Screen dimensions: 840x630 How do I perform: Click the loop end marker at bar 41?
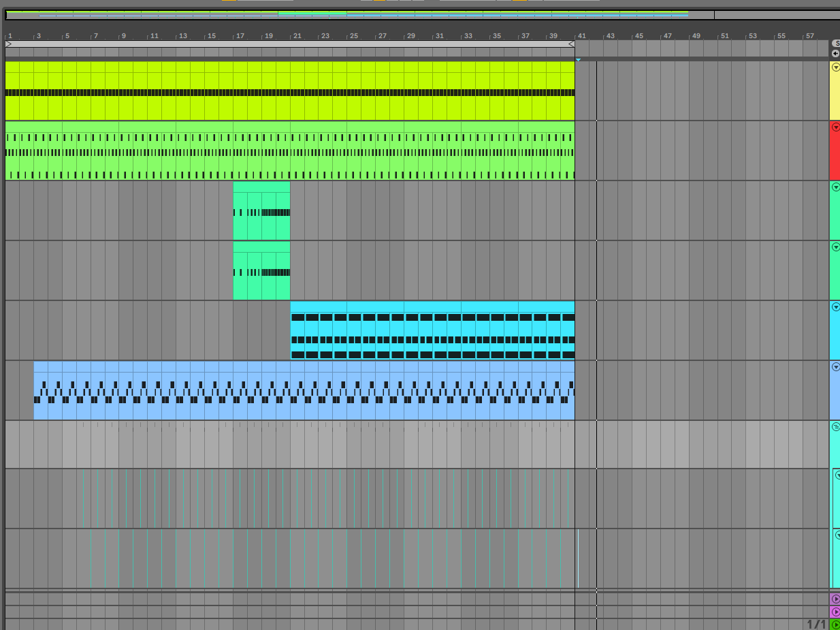point(571,44)
